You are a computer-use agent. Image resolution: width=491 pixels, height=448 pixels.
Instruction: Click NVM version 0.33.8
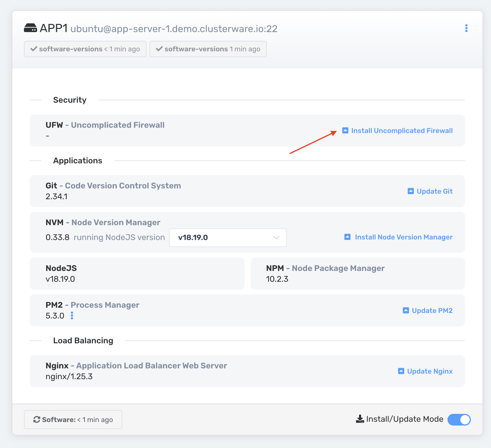click(58, 237)
